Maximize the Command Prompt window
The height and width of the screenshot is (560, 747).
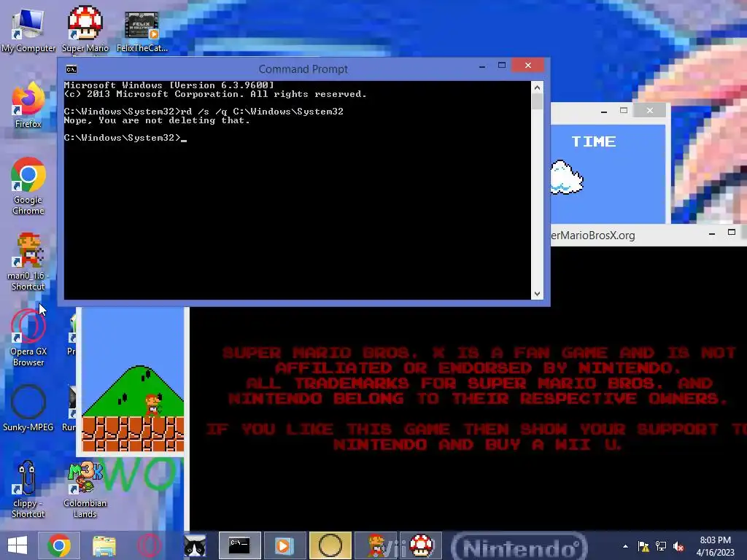pyautogui.click(x=502, y=65)
